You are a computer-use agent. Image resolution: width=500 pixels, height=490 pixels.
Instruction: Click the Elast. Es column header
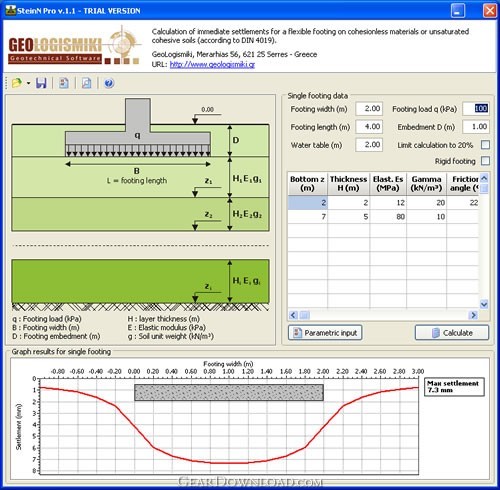pyautogui.click(x=388, y=184)
